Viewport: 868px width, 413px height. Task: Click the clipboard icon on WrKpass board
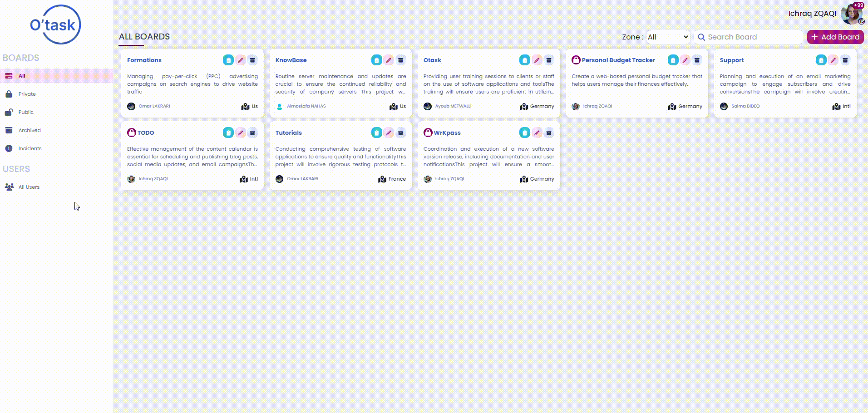coord(525,133)
